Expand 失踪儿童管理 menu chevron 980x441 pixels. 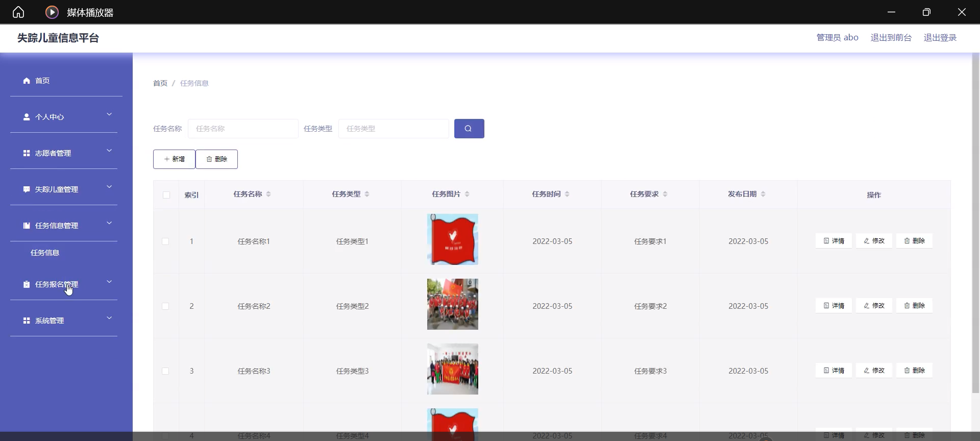pos(109,187)
